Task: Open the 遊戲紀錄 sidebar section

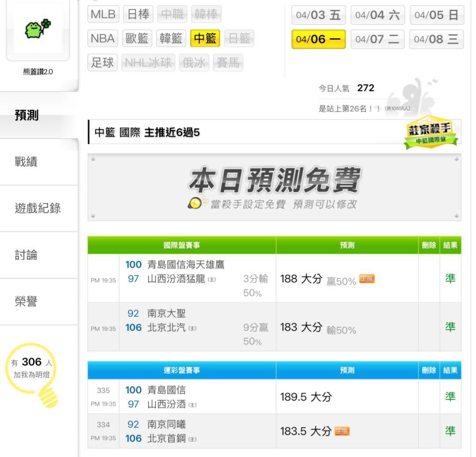Action: [x=38, y=208]
